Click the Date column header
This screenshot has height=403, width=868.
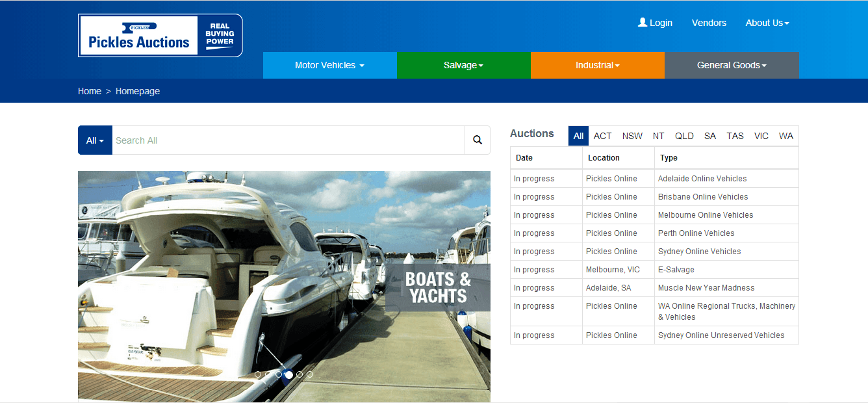click(x=546, y=158)
